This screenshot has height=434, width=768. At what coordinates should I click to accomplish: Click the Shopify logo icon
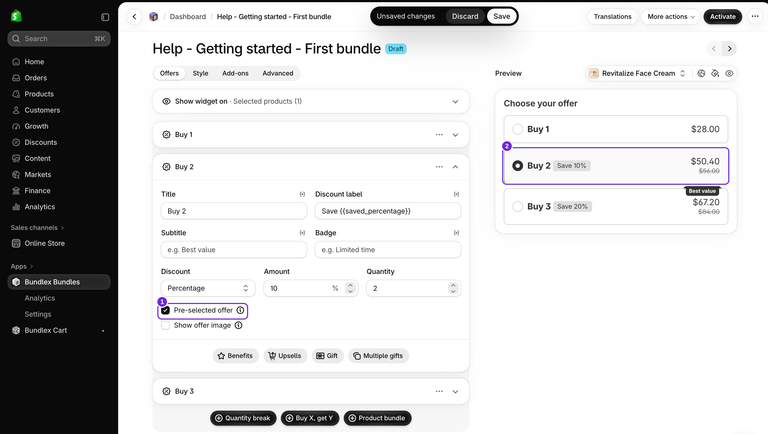pyautogui.click(x=16, y=16)
